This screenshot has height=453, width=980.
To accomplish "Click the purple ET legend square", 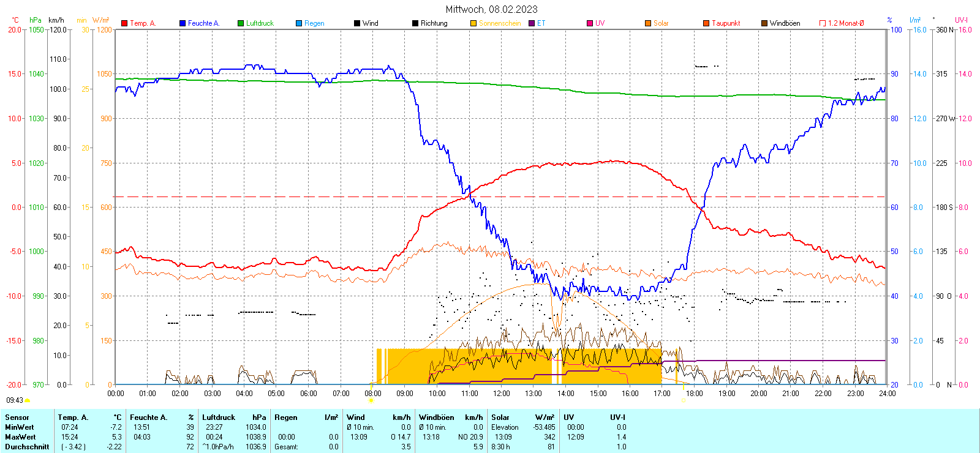I will coord(532,23).
